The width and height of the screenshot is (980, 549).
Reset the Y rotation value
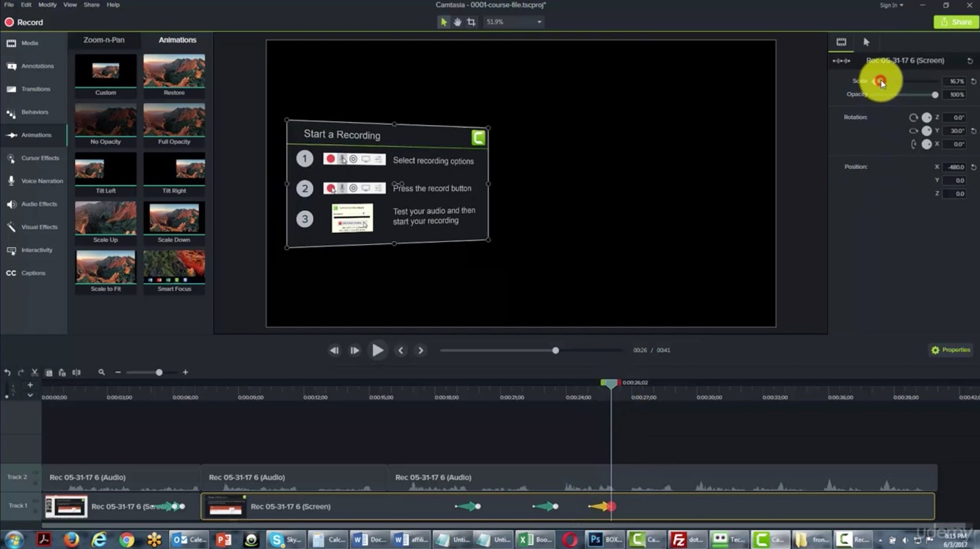[x=973, y=131]
